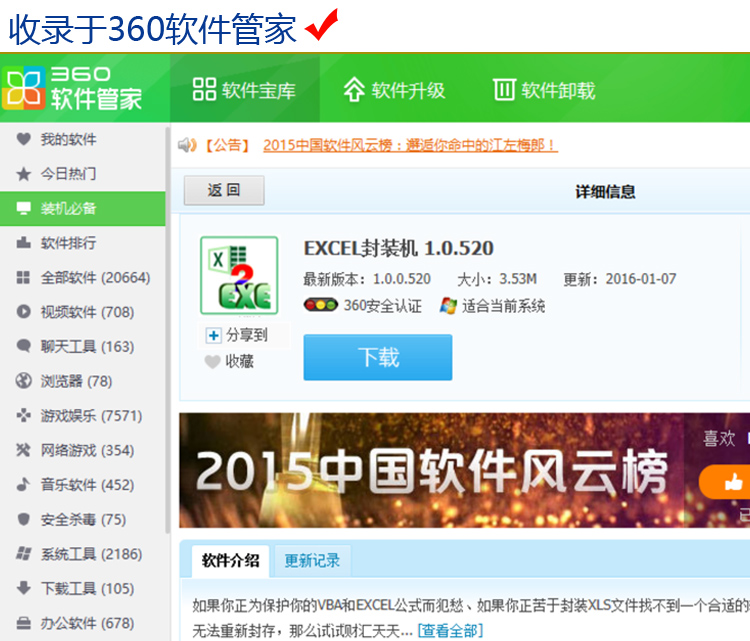The width and height of the screenshot is (750, 641).
Task: Open 聊天工具 (163) category
Action: coord(83,346)
